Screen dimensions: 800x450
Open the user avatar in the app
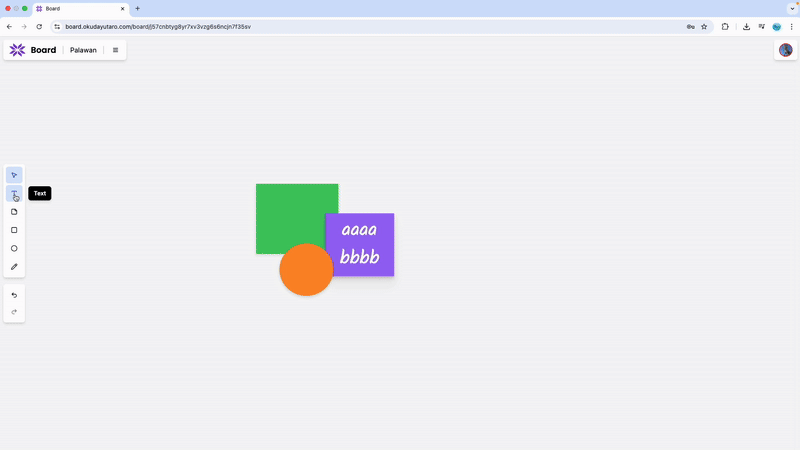tap(786, 49)
